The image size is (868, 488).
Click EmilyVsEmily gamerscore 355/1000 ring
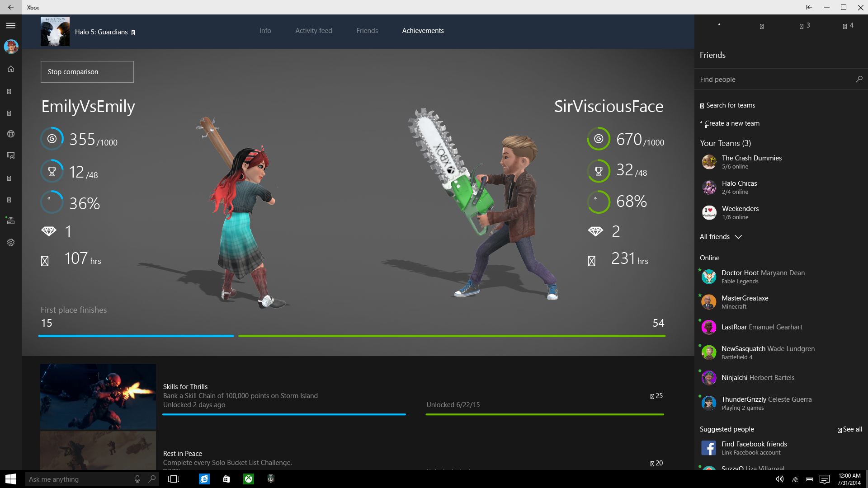[x=52, y=139]
